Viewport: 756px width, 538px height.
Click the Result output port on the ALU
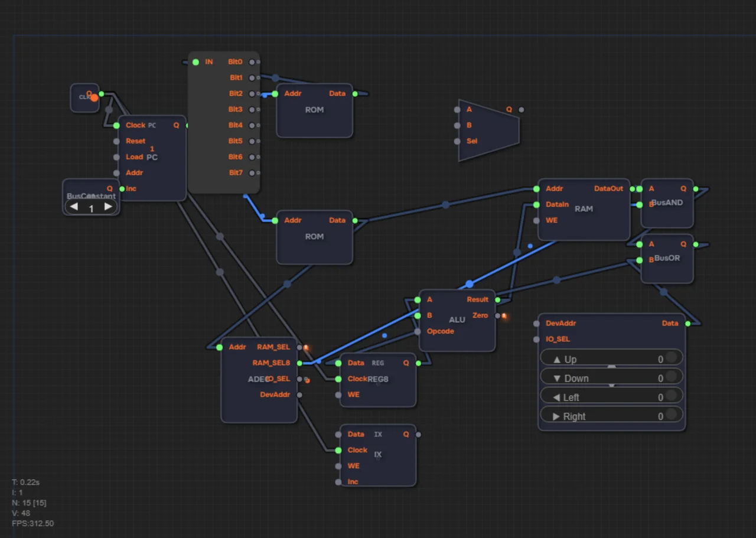498,300
